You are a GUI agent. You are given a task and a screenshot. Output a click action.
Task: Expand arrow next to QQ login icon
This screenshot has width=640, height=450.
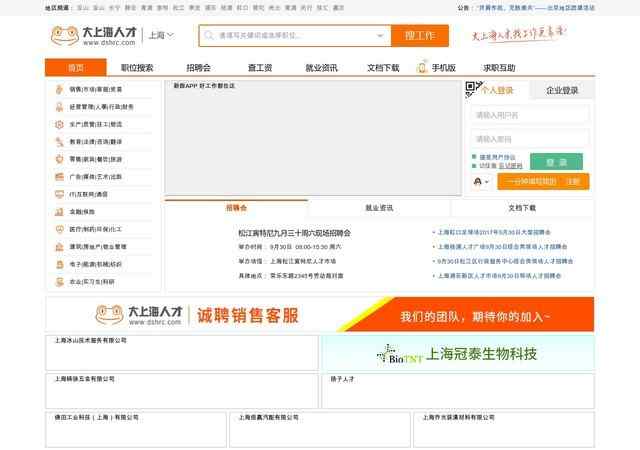pos(487,182)
